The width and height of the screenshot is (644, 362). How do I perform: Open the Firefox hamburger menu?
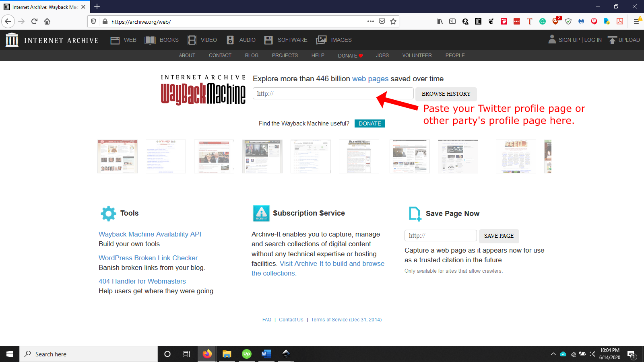pos(636,22)
